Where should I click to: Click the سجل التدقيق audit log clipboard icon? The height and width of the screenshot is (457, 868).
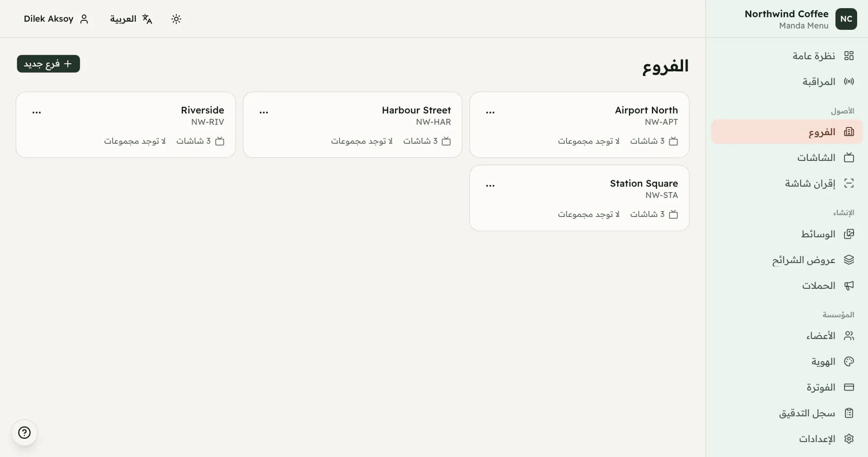(x=849, y=413)
